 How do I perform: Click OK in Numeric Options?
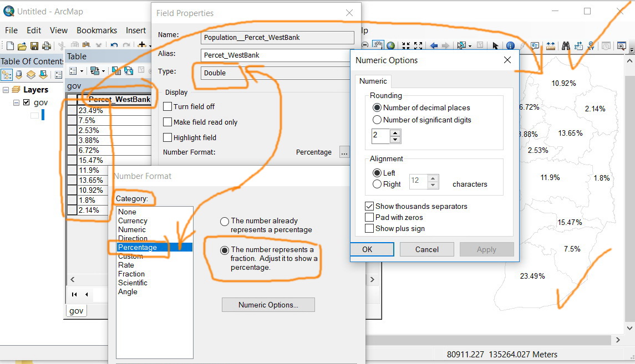[x=372, y=249]
